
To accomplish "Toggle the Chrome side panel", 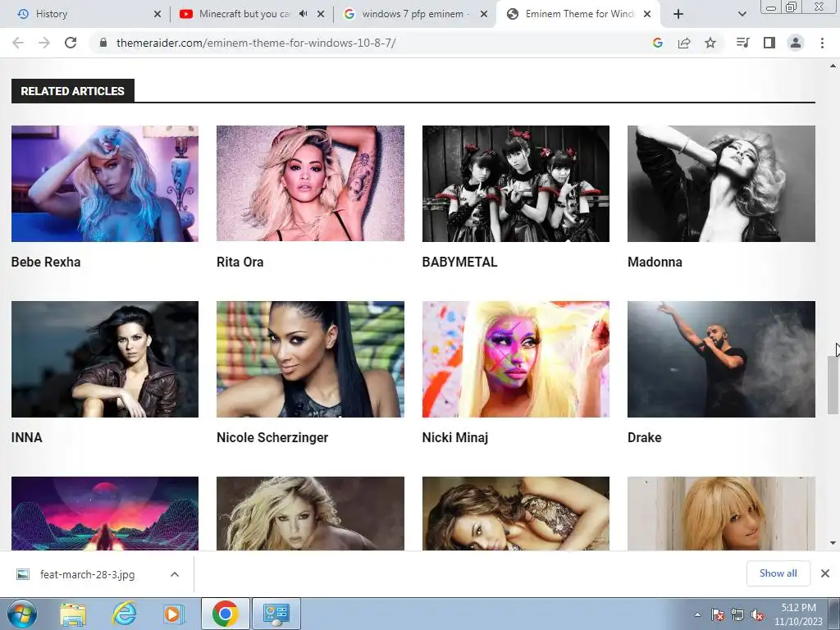I will tap(769, 43).
